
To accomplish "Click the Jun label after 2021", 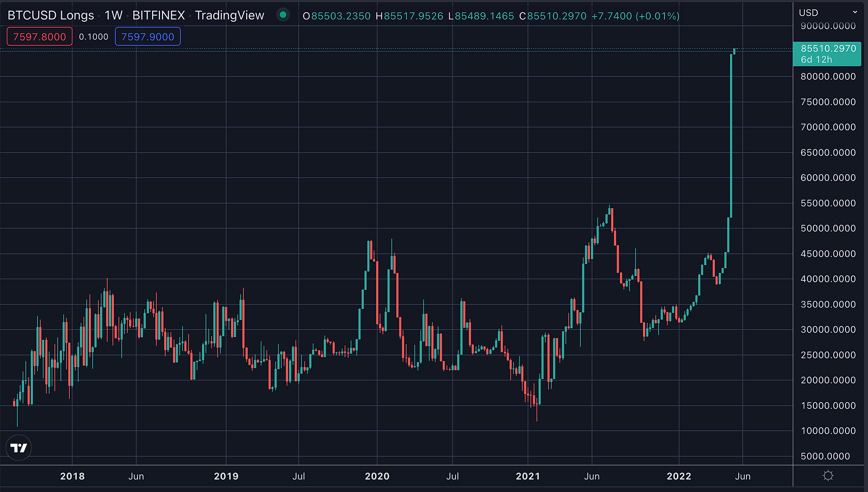I will point(592,476).
